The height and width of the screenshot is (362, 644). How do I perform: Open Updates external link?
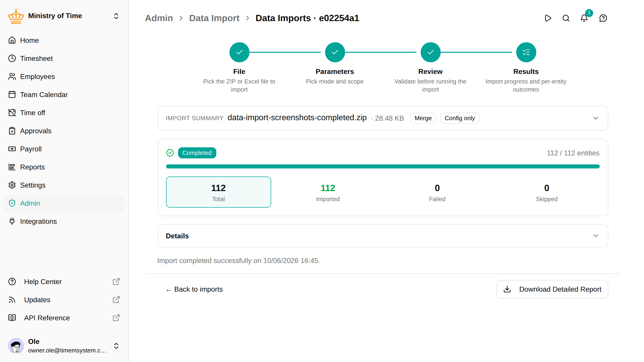[x=64, y=300]
